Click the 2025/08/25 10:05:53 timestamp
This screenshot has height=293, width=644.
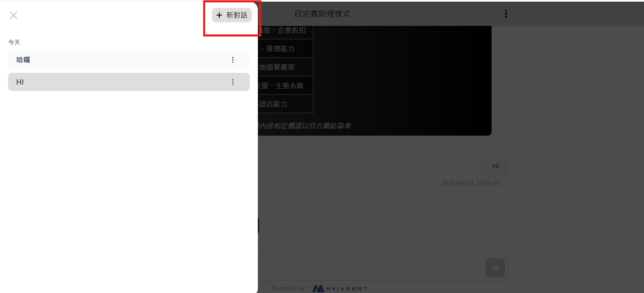[x=470, y=183]
